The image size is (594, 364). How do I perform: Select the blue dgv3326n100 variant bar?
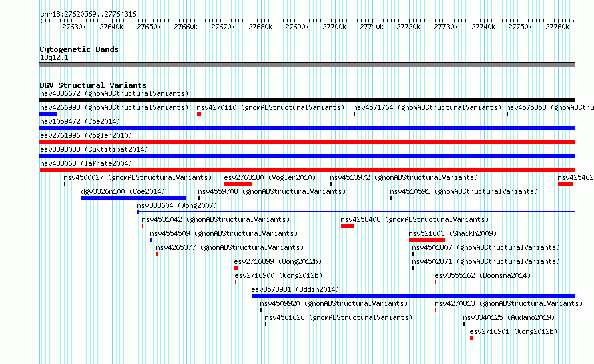click(x=133, y=198)
